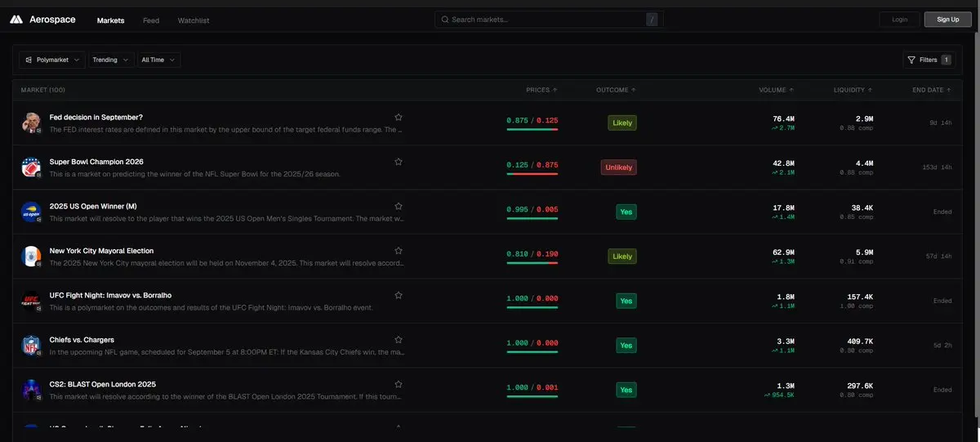The width and height of the screenshot is (980, 442).
Task: Click the 409.7K liquidity value
Action: coord(862,341)
